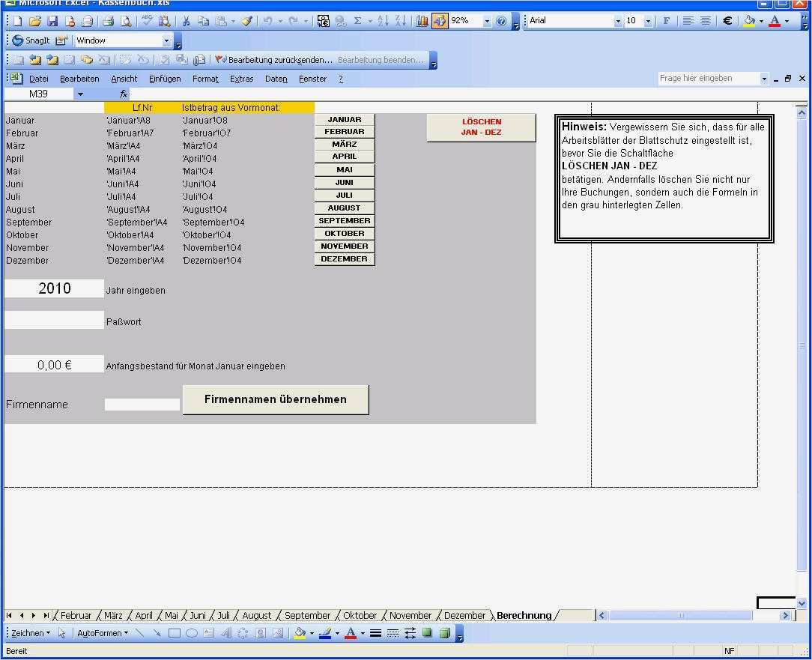Open the AutoFormen dropdown
Screen dimensions: 812x660
(104, 633)
